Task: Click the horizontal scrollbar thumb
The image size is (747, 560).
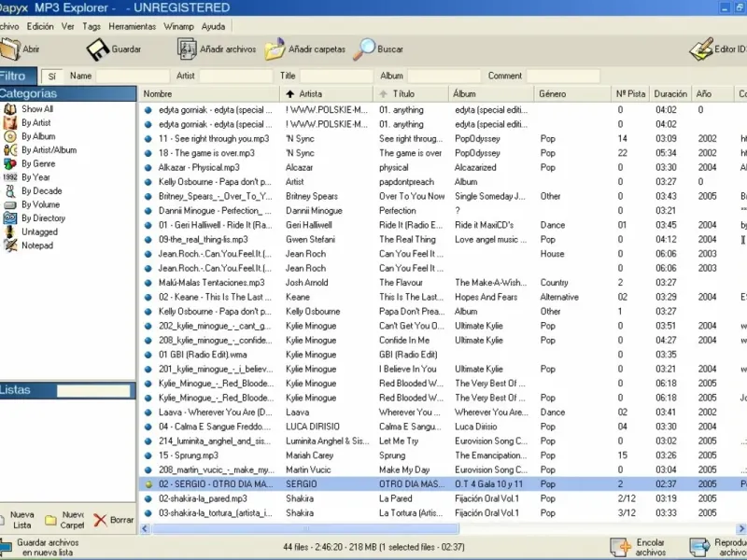Action: pyautogui.click(x=305, y=528)
